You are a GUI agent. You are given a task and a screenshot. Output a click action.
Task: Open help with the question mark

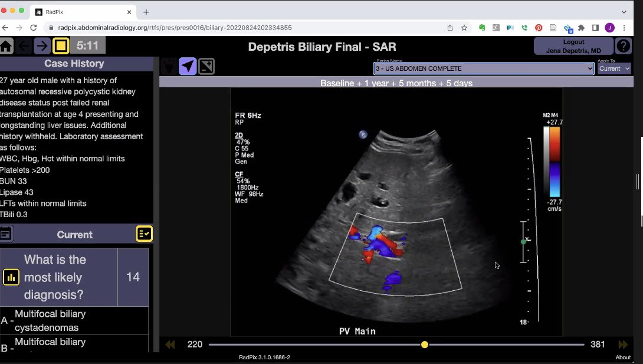pos(624,46)
